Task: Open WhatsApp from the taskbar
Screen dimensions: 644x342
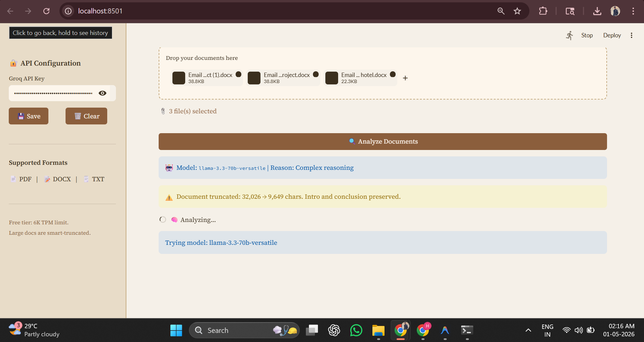Action: (356, 330)
